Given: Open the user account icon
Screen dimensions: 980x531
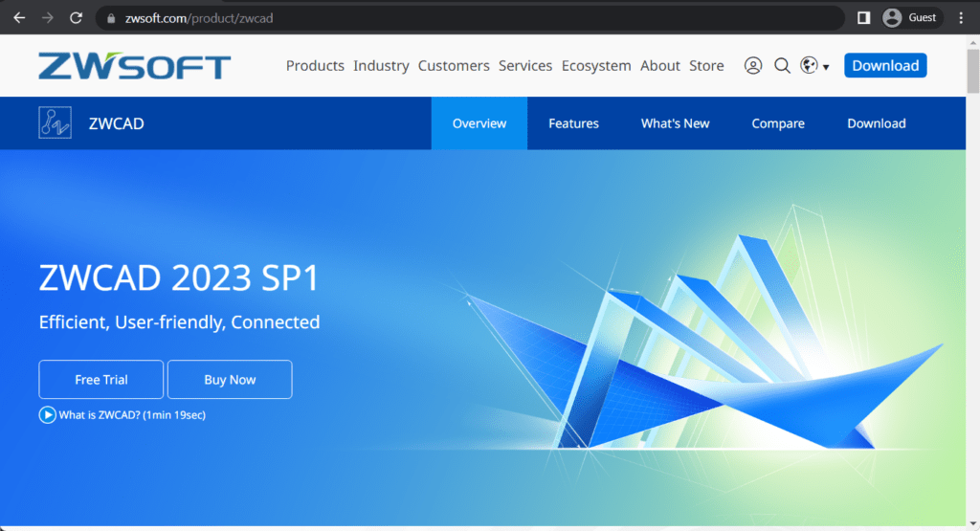Looking at the screenshot, I should coord(753,66).
